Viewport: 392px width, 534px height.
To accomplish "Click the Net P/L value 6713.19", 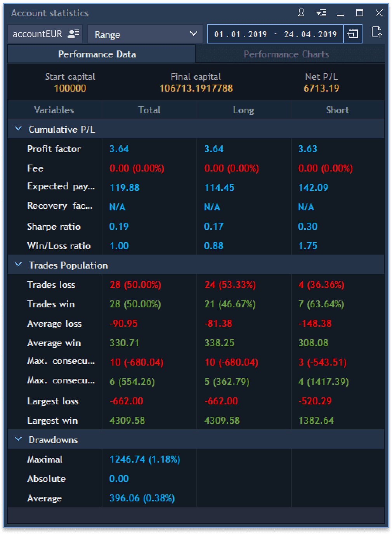I will [321, 88].
